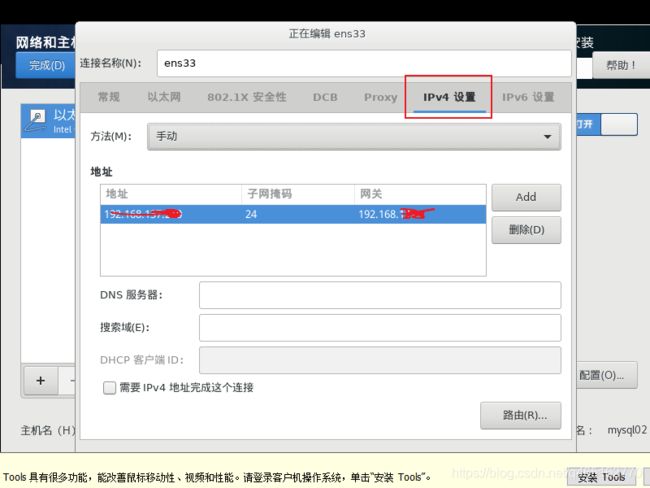This screenshot has width=650, height=488.
Task: Click the 安装 Tools button in the bottom bar
Action: coord(601,477)
